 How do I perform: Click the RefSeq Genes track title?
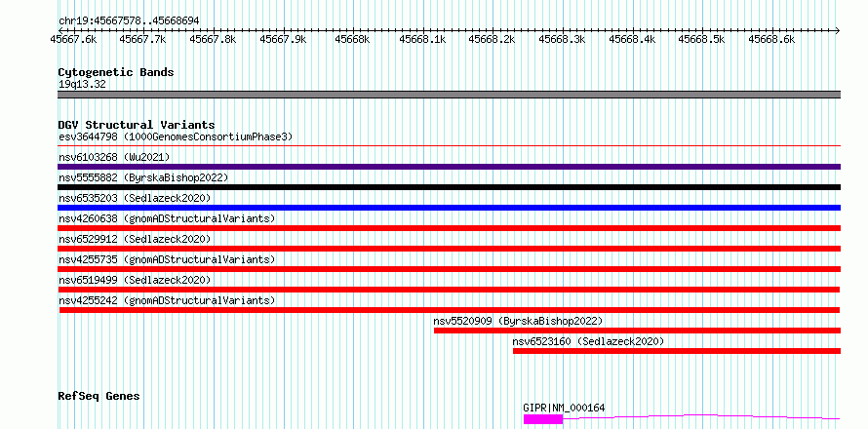pos(99,397)
